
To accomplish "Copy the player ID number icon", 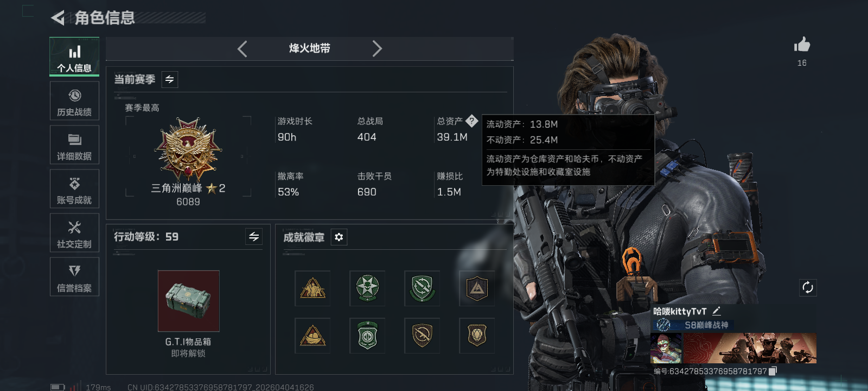I will point(773,371).
